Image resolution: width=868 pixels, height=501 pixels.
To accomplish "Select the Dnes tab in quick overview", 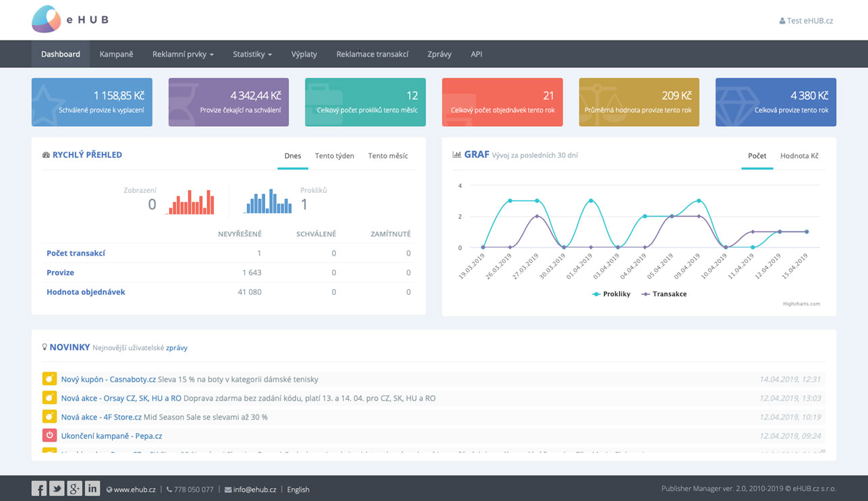I will (293, 156).
